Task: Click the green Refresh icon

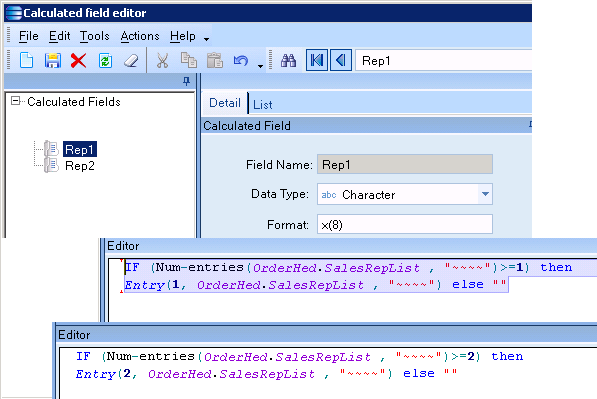Action: [105, 61]
